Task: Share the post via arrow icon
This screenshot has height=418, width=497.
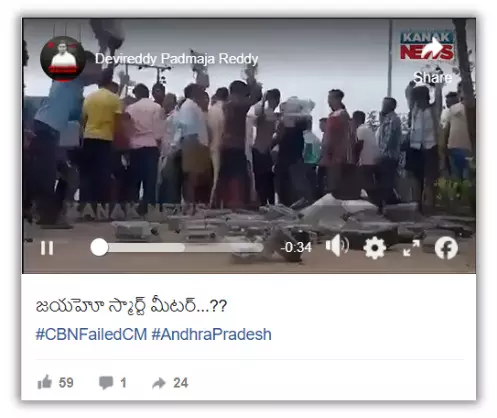Action: click(x=159, y=383)
